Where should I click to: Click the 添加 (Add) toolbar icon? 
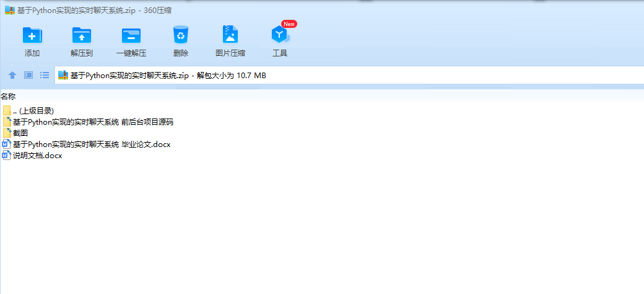32,35
